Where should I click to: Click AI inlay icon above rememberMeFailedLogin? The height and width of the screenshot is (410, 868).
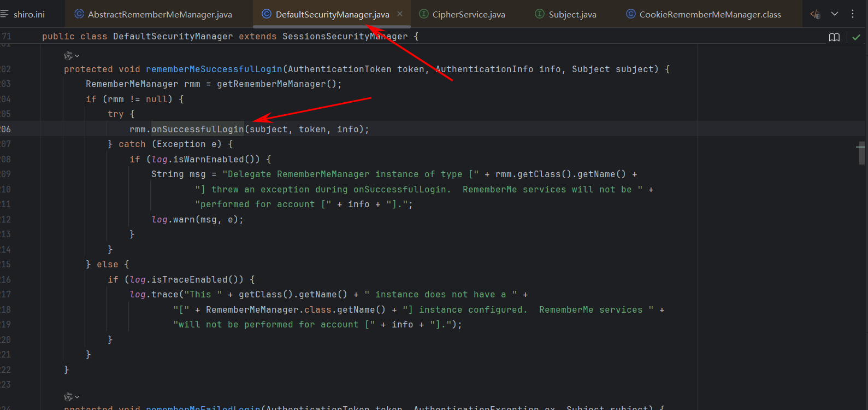(x=68, y=397)
